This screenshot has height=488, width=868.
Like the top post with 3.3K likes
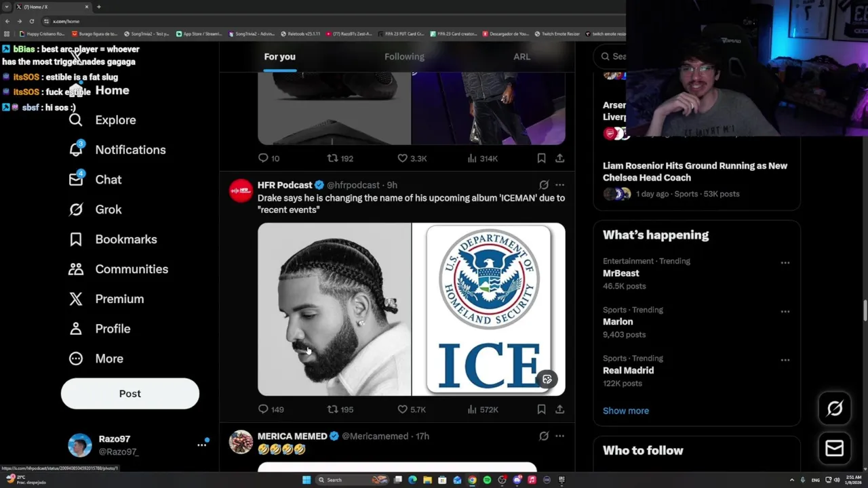pos(411,158)
